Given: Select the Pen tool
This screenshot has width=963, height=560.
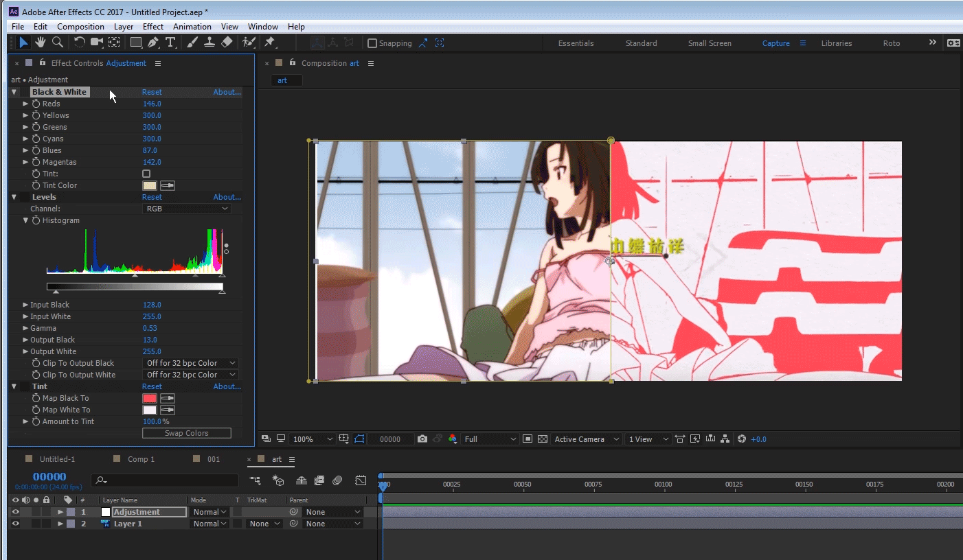Looking at the screenshot, I should [153, 43].
